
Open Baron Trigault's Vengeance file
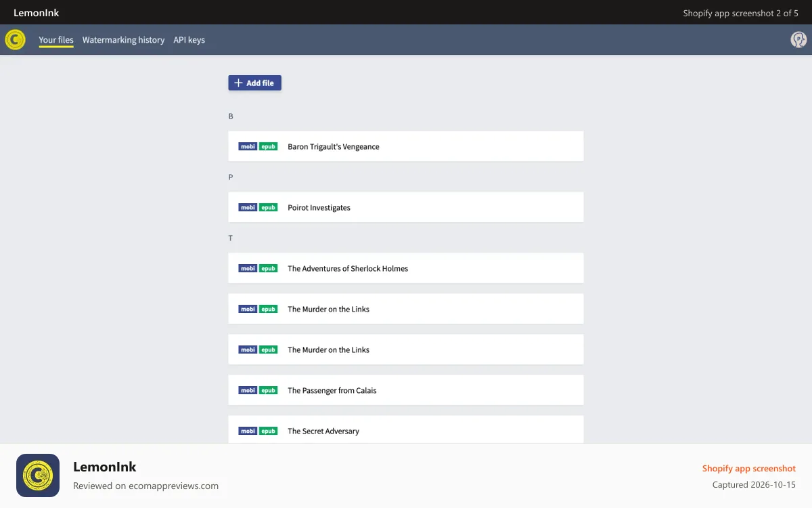click(406, 146)
